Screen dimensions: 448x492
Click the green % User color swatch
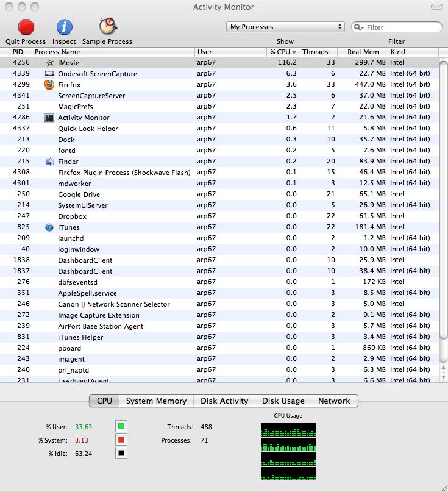point(121,426)
